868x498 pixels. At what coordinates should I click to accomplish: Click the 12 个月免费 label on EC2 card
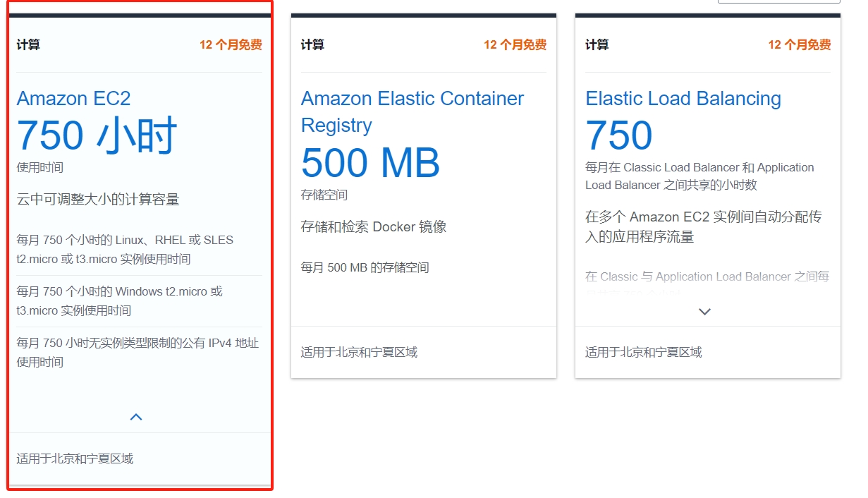click(231, 45)
